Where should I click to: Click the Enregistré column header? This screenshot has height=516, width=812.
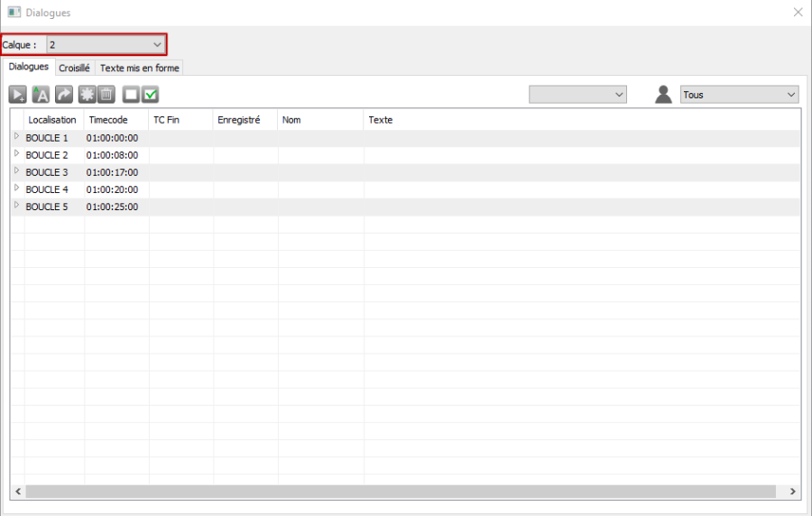[239, 120]
